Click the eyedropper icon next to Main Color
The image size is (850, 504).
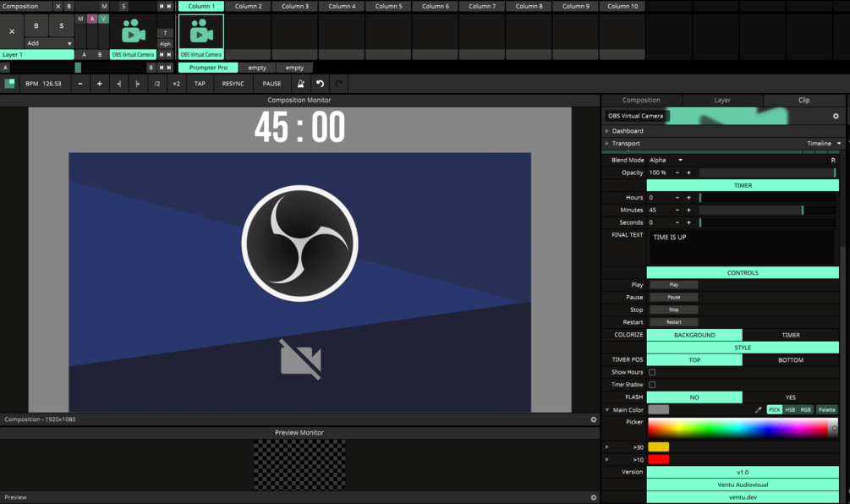759,409
